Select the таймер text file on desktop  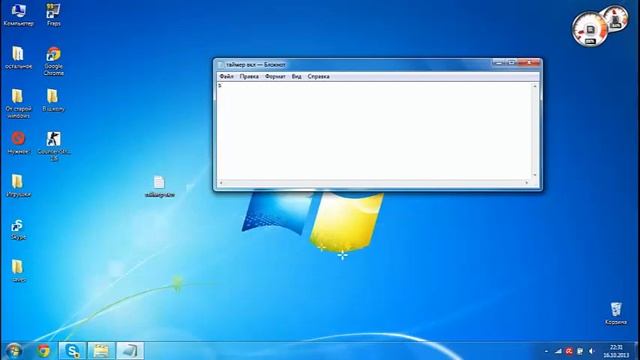pos(160,187)
